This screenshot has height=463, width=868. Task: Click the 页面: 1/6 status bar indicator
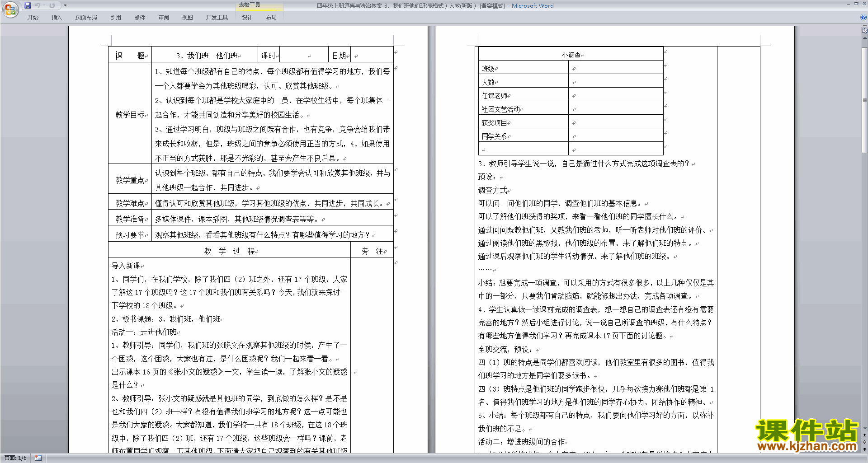point(15,458)
